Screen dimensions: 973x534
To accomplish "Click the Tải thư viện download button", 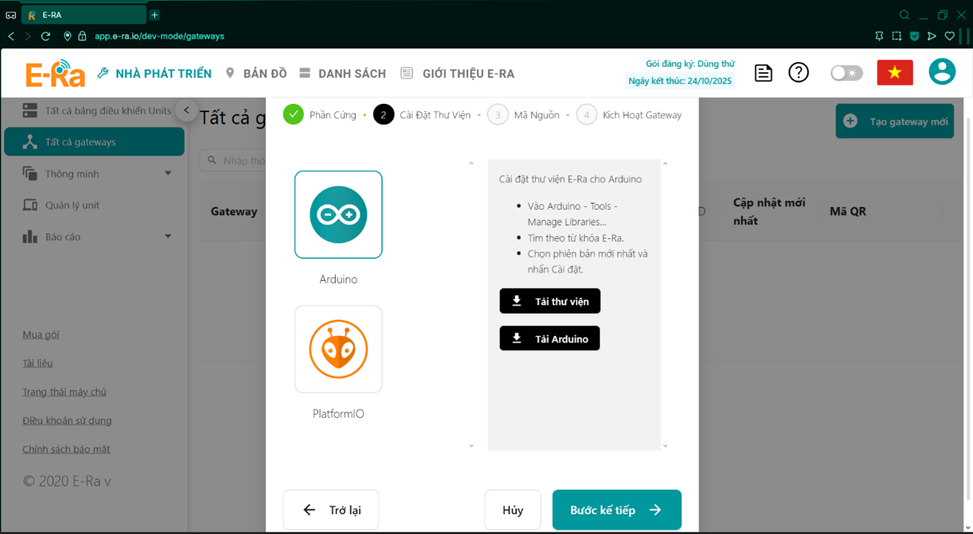I will point(550,301).
